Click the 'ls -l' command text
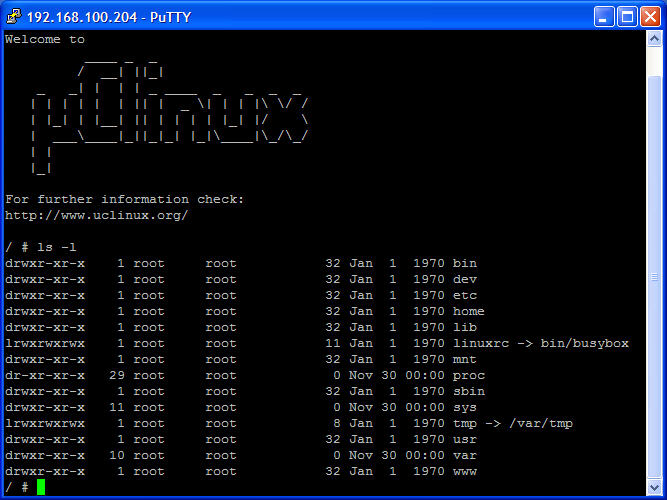667x500 pixels. click(x=57, y=247)
